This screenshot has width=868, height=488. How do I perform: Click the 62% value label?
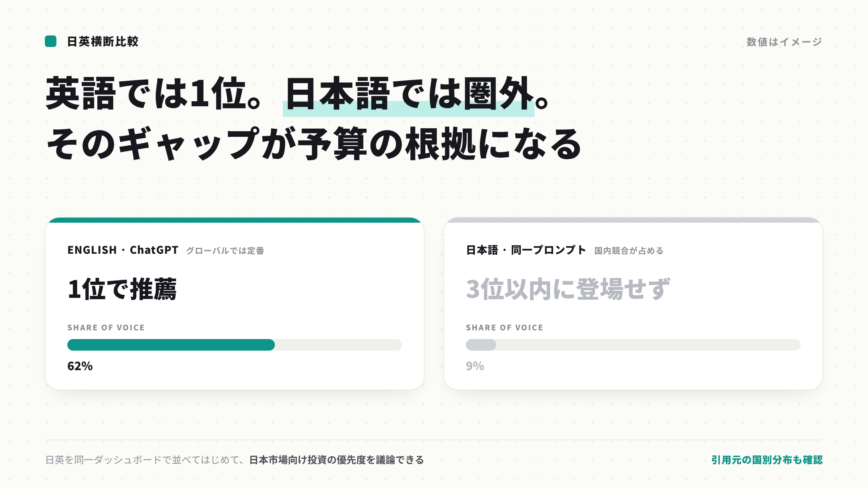80,366
